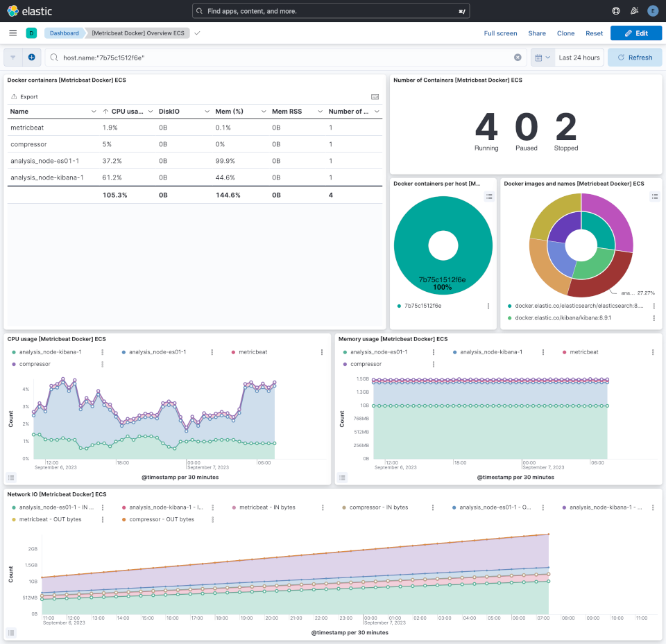Click analysis_node-kibana-1 row name
666x644 pixels.
coord(47,177)
